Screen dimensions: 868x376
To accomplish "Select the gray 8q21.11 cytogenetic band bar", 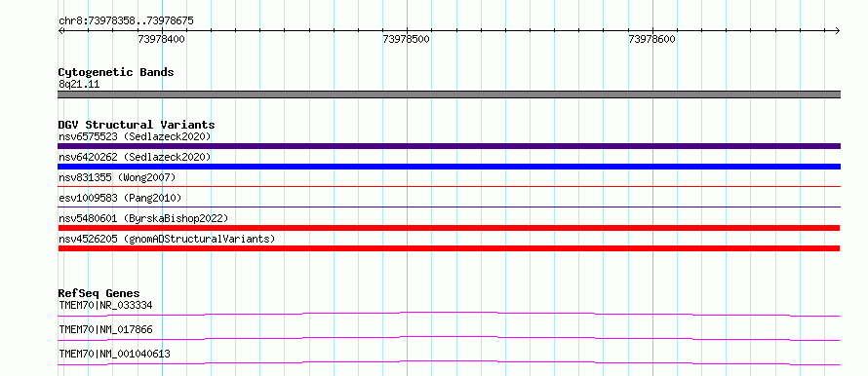I will [449, 94].
